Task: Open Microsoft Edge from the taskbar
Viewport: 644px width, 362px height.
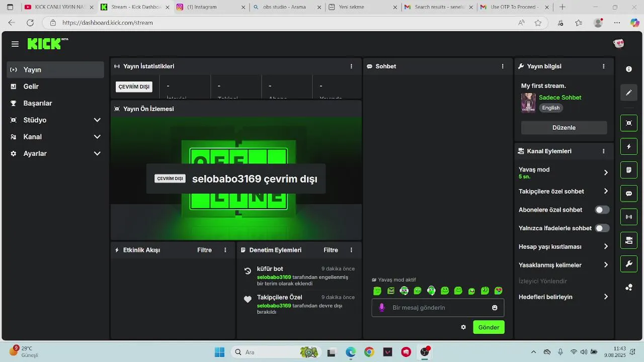Action: [x=351, y=352]
